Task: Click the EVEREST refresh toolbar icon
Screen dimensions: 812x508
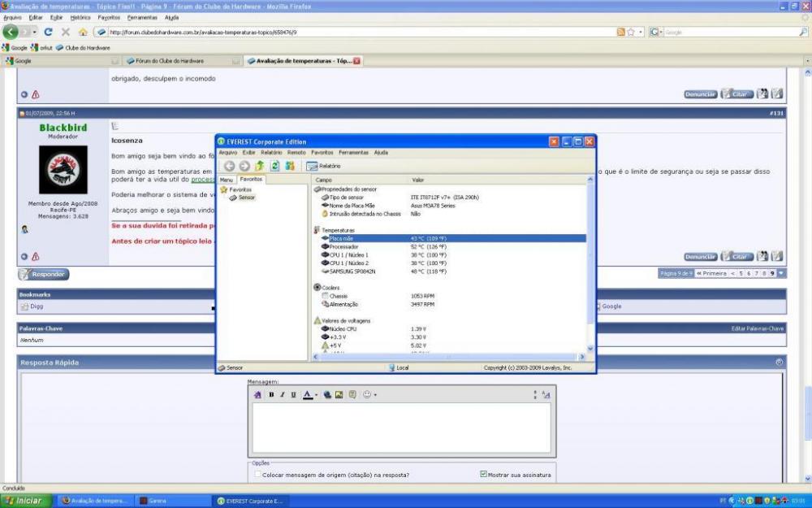Action: (275, 166)
